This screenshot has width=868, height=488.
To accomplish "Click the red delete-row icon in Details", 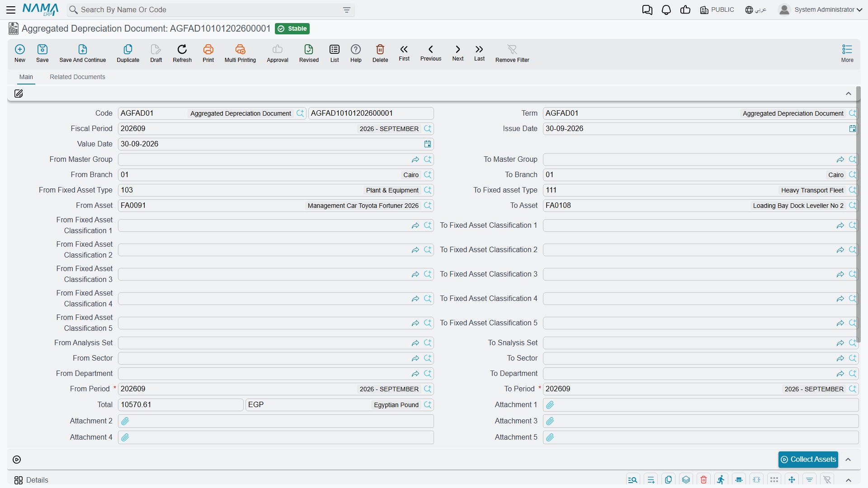I will (703, 480).
